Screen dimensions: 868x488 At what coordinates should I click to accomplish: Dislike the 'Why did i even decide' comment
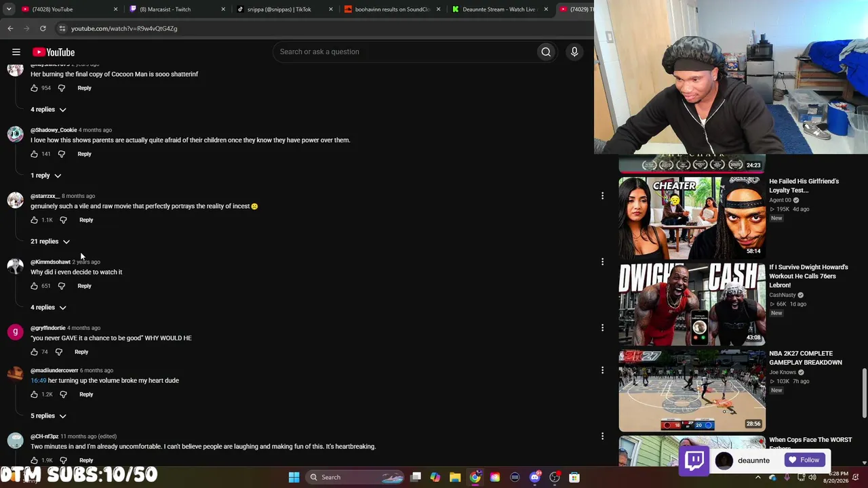coord(62,286)
